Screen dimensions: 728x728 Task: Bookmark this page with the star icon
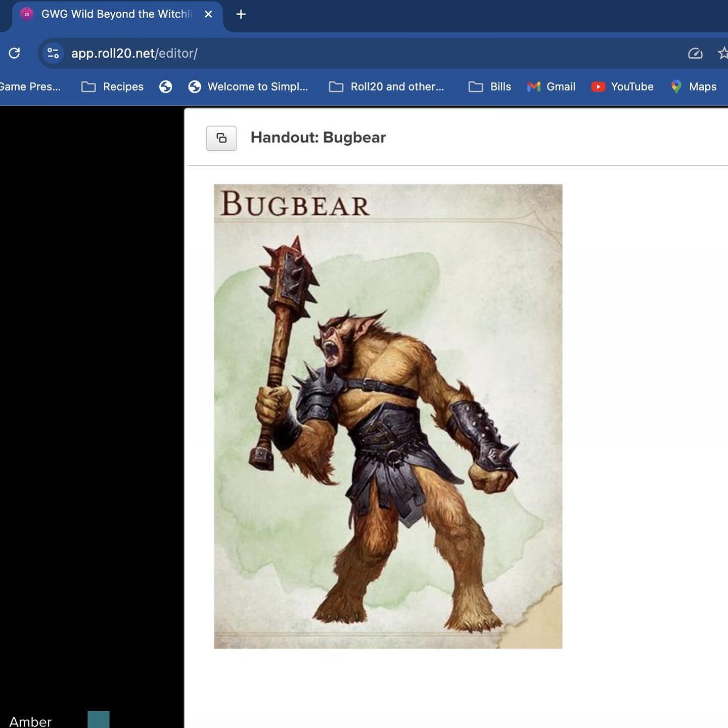pos(723,53)
